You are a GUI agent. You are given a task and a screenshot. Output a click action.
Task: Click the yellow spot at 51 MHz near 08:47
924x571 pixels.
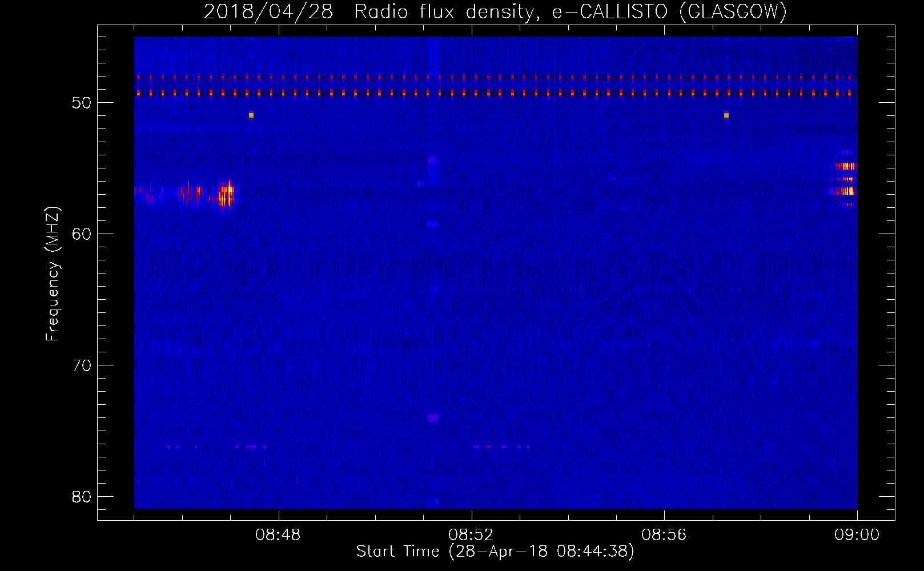click(251, 115)
